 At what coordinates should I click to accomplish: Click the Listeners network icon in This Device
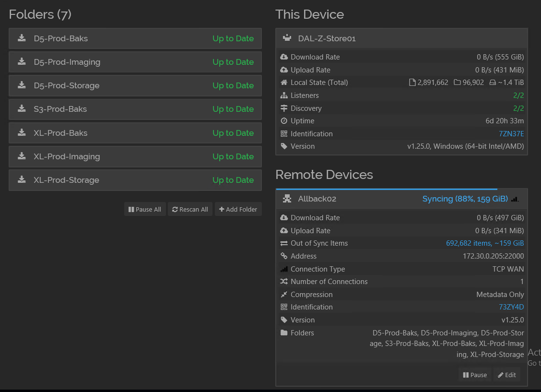[284, 95]
